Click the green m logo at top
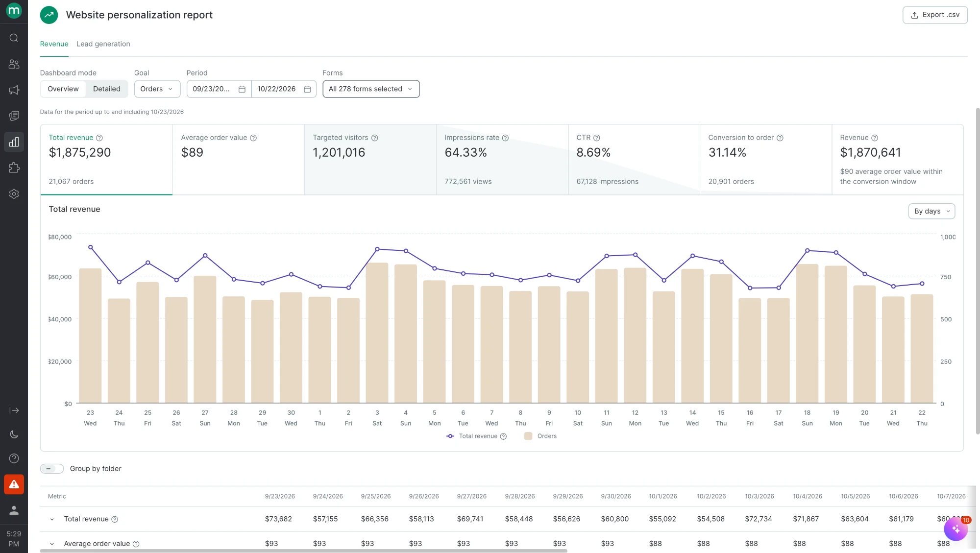This screenshot has height=553, width=980. point(14,10)
